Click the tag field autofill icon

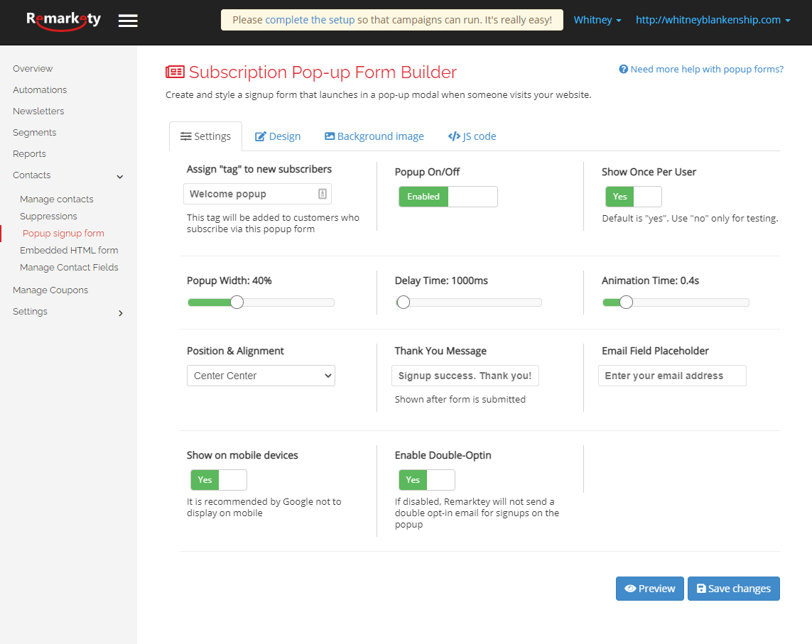(322, 194)
